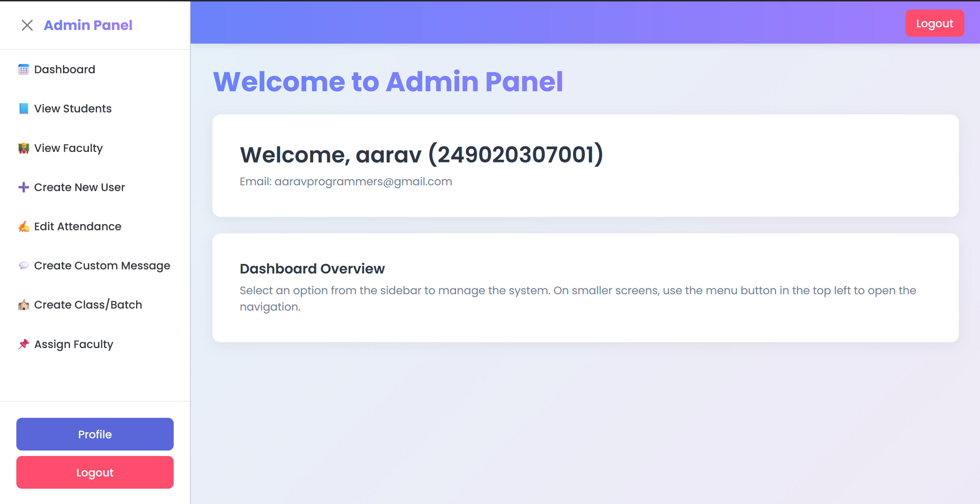Select Create New User option

[x=80, y=187]
